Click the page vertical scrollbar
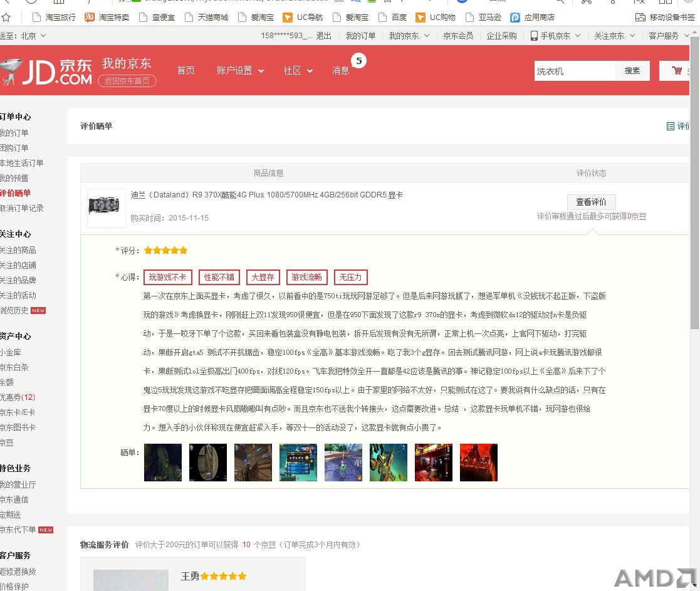 tap(694, 183)
